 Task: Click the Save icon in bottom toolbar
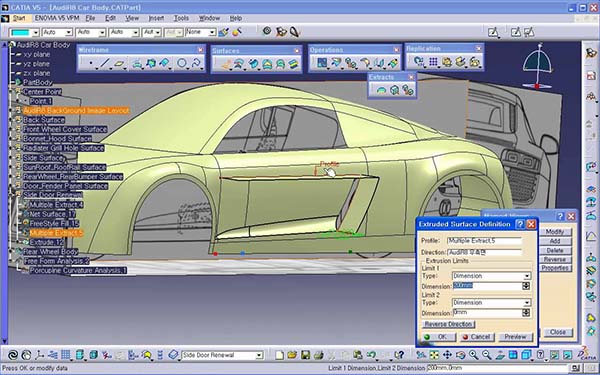coord(305,355)
